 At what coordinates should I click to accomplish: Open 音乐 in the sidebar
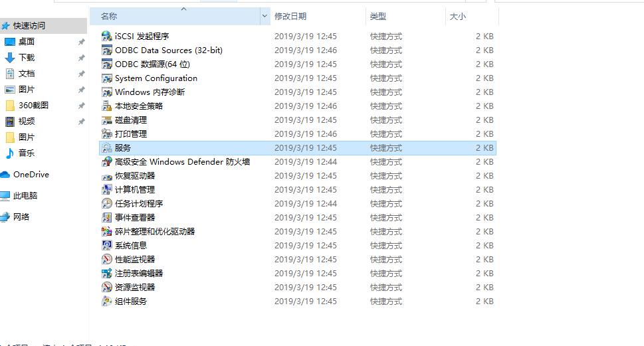(27, 153)
